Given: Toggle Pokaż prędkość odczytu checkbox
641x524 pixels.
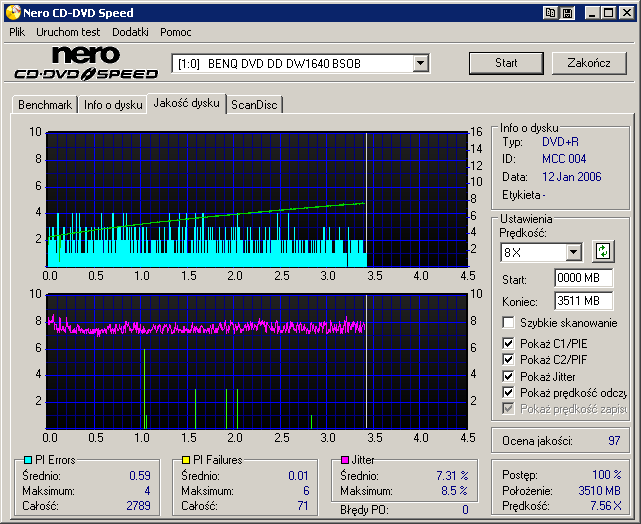Looking at the screenshot, I should click(508, 392).
